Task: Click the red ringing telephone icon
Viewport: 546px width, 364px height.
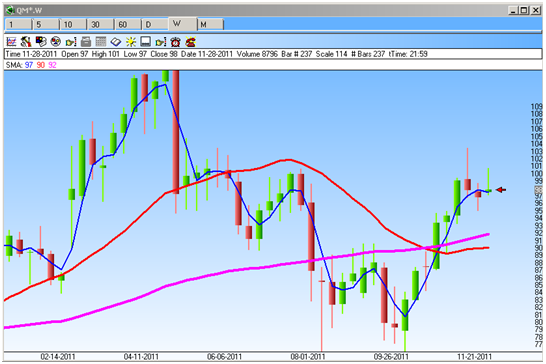Action: pyautogui.click(x=190, y=42)
